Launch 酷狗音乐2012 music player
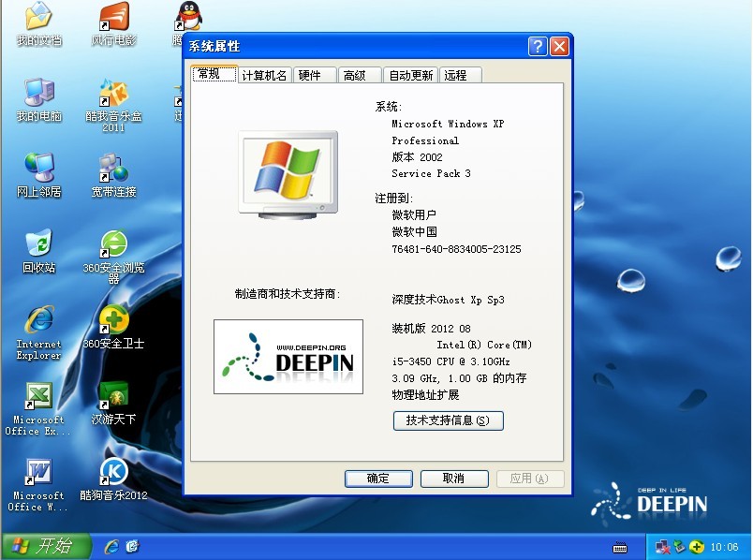Screen dimensions: 753x560 point(113,473)
